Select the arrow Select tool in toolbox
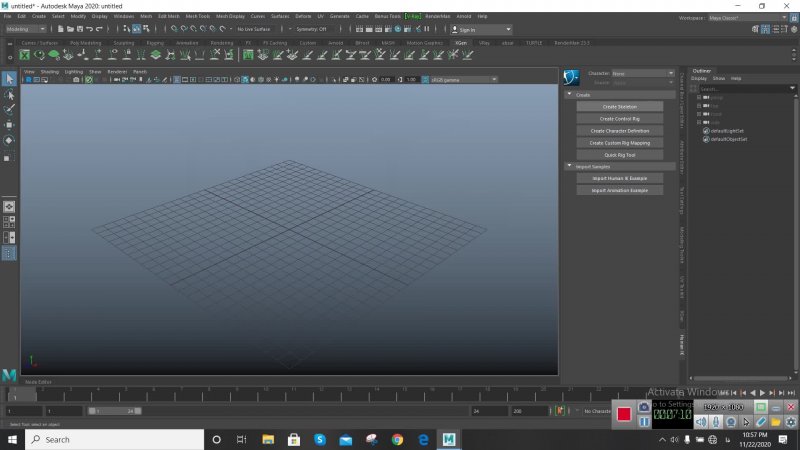This screenshot has width=800, height=450. click(9, 79)
